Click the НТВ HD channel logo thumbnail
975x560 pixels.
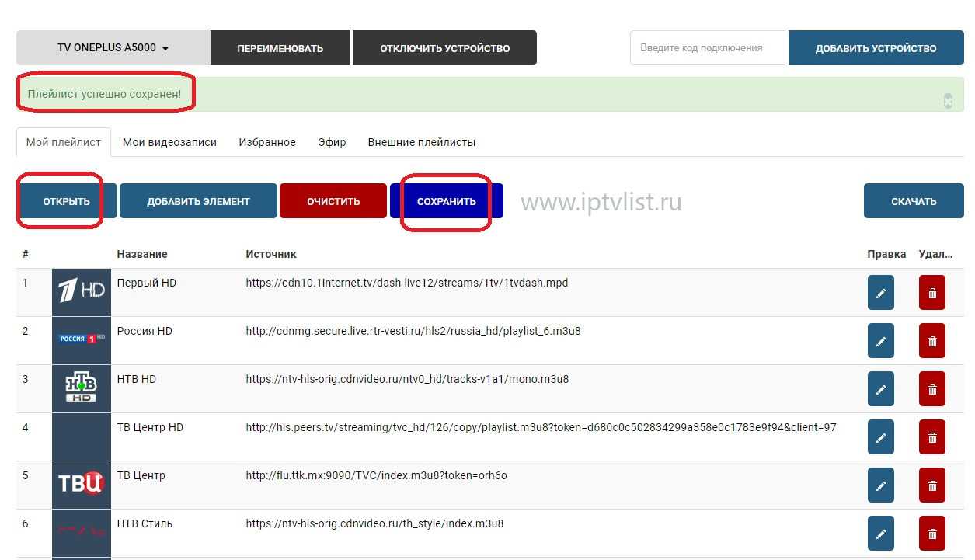pyautogui.click(x=82, y=389)
